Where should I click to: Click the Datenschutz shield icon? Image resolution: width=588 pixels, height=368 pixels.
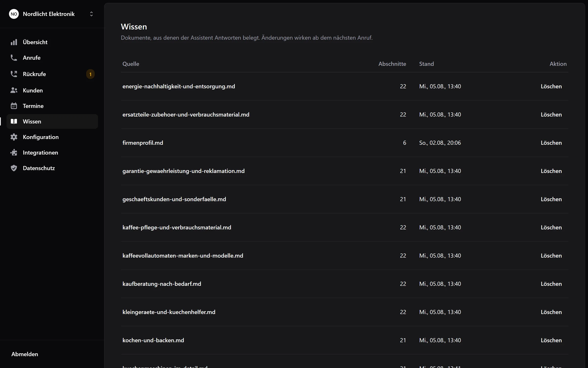tap(14, 168)
